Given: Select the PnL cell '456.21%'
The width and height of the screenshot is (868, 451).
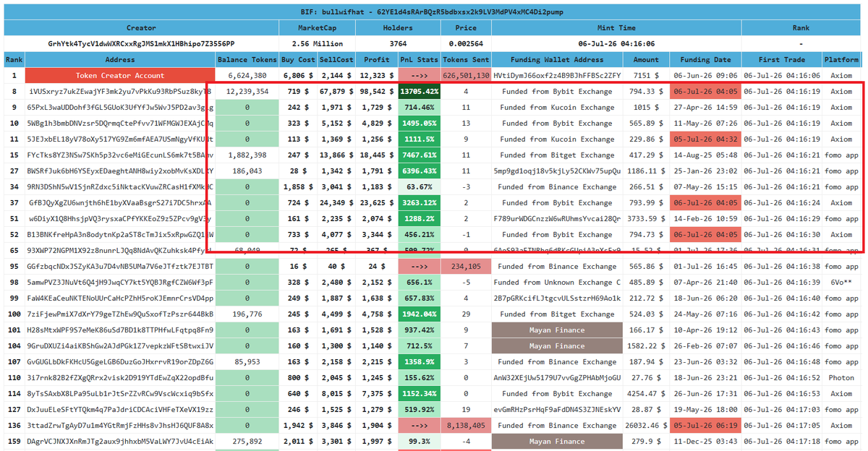Looking at the screenshot, I should pos(419,234).
